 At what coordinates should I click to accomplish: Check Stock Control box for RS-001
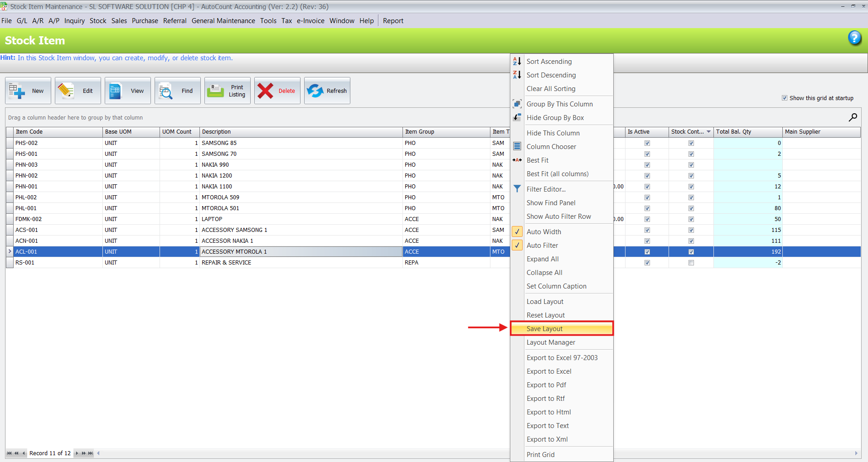coord(691,263)
